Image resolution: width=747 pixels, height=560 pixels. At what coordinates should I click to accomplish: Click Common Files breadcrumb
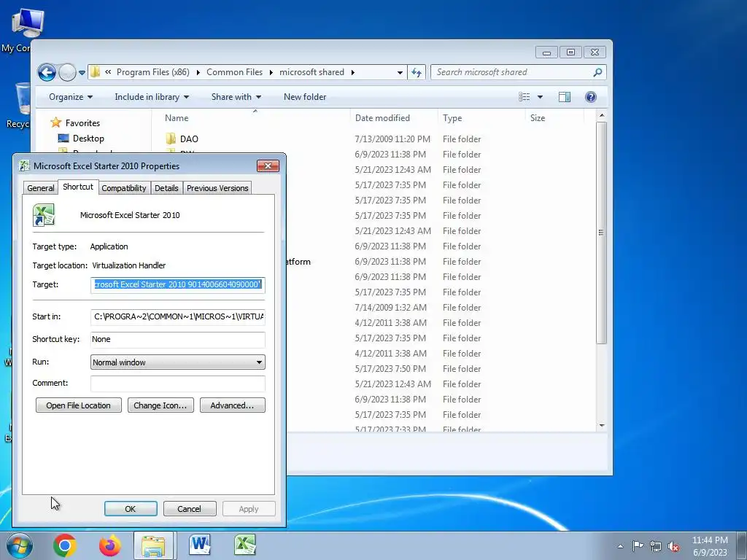click(234, 72)
